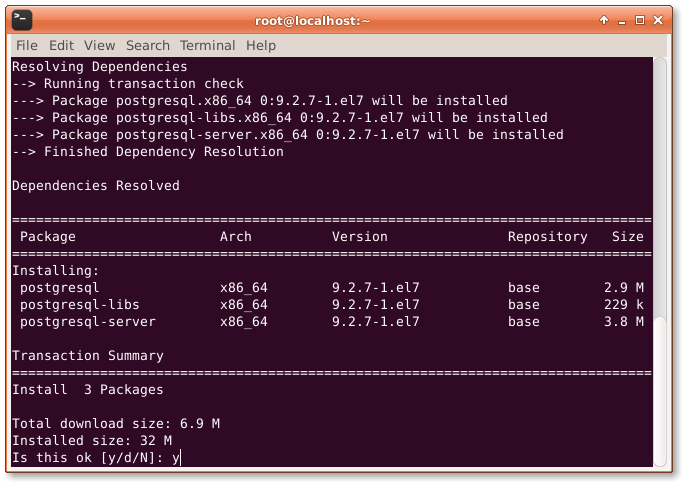Viewport: 682px width, 482px height.
Task: Open the File menu
Action: 27,45
